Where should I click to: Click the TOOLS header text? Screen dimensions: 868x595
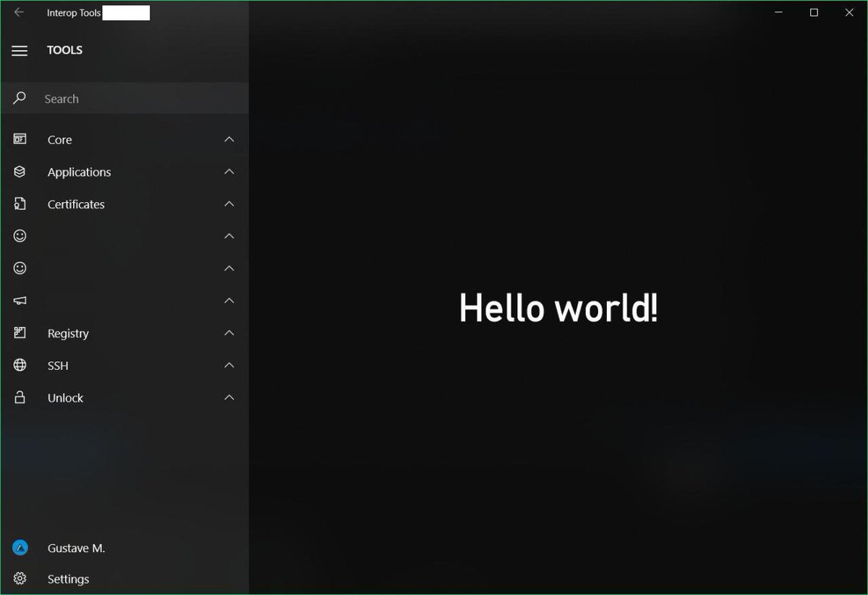(64, 50)
